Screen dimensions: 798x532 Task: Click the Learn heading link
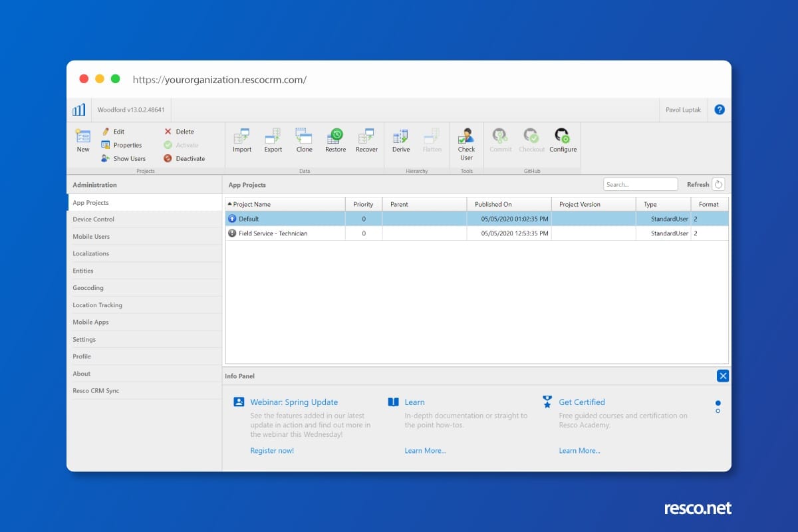click(x=414, y=402)
